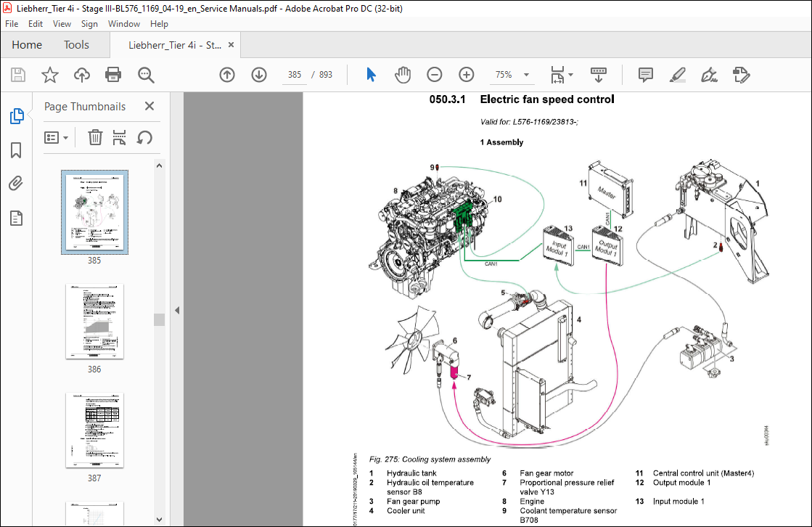This screenshot has width=812, height=527.
Task: Add a comment with speech bubble icon
Action: point(646,75)
